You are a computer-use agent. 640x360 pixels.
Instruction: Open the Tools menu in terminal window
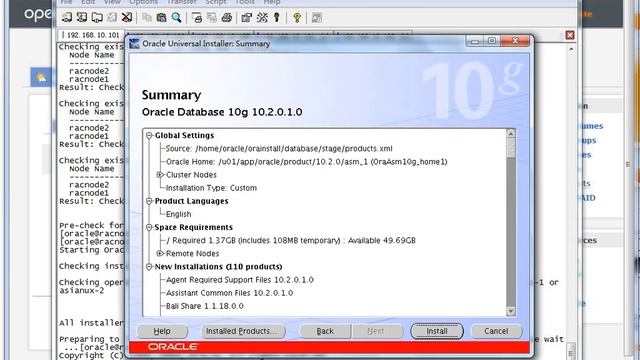coord(245,2)
